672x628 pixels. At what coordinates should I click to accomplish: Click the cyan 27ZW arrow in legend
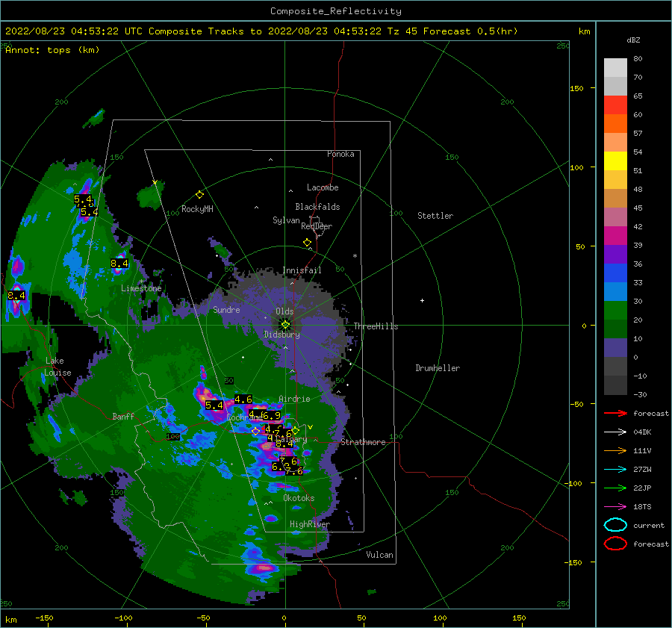point(615,470)
